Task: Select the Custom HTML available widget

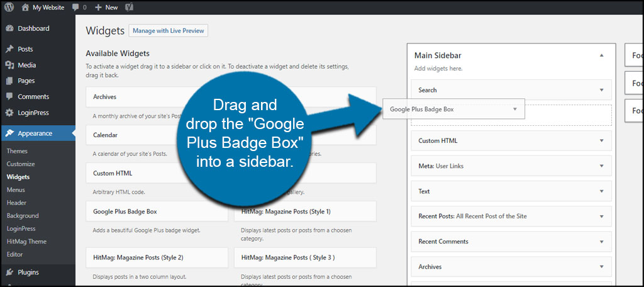Action: point(157,173)
